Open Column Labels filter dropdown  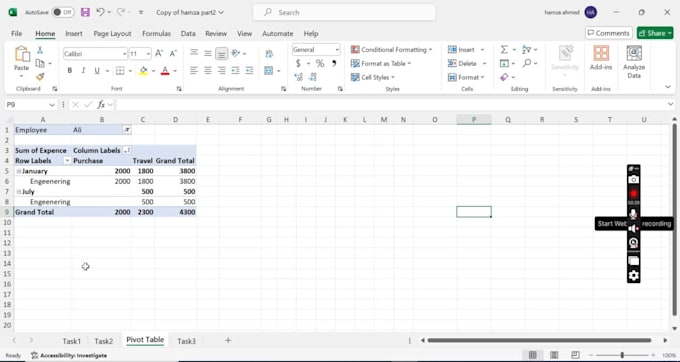click(127, 150)
